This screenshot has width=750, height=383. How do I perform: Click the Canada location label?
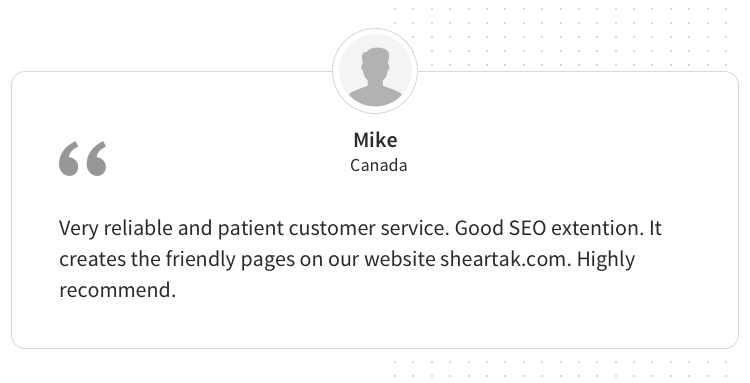[378, 165]
